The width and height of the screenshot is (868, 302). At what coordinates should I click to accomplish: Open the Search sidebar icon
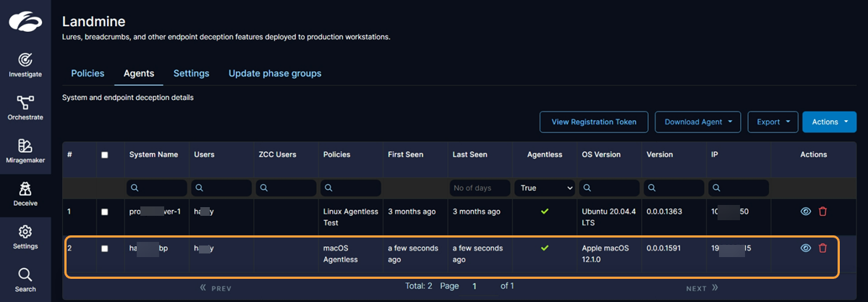pos(25,279)
